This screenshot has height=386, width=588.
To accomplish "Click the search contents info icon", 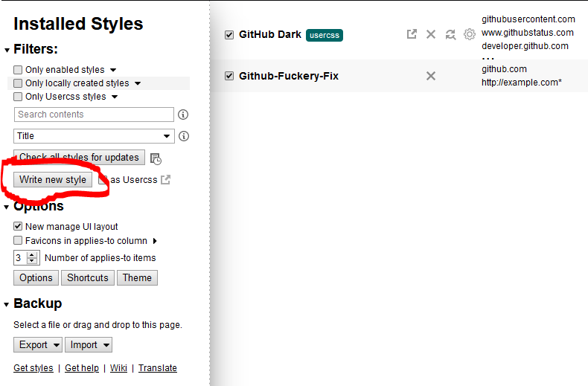I will (x=183, y=115).
